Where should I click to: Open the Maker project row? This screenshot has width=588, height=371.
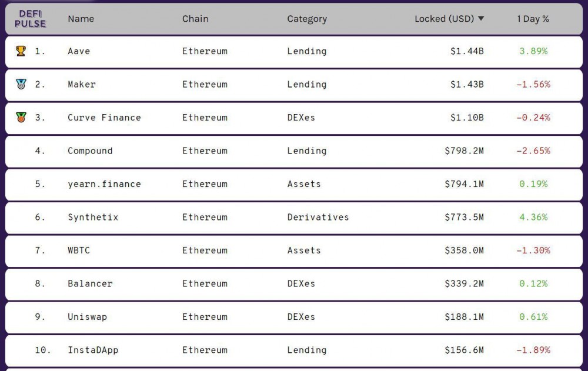click(x=82, y=84)
